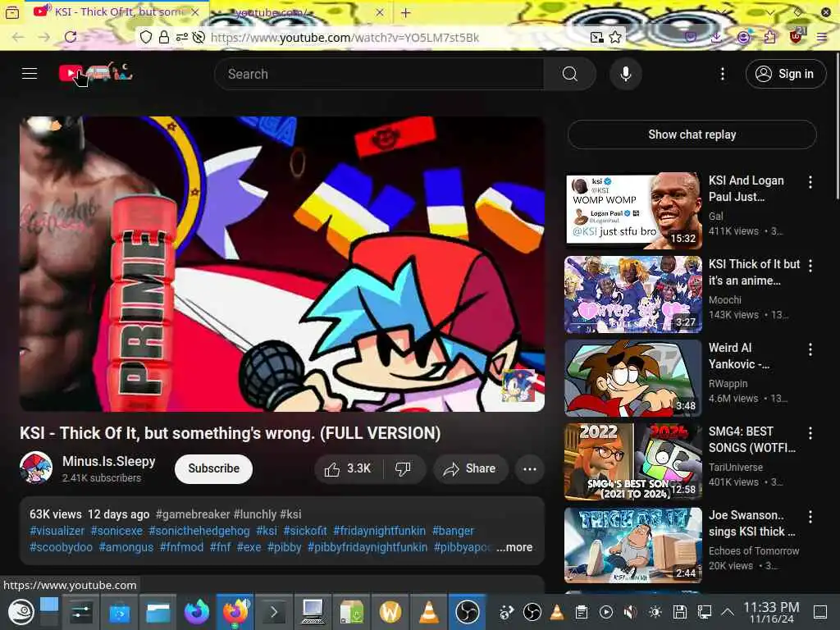This screenshot has width=840, height=630.
Task: Open uBlock Origin extension icon
Action: pos(797,36)
